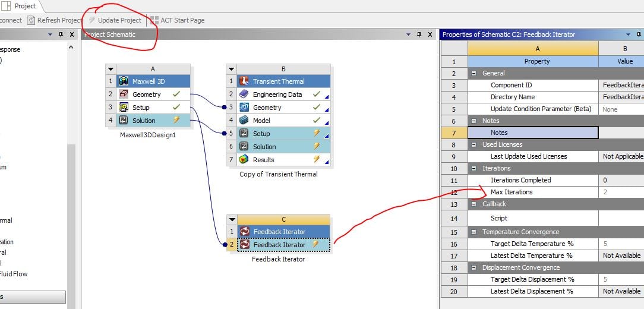The image size is (644, 309).
Task: Collapse the Used Licenses group
Action: (473, 144)
